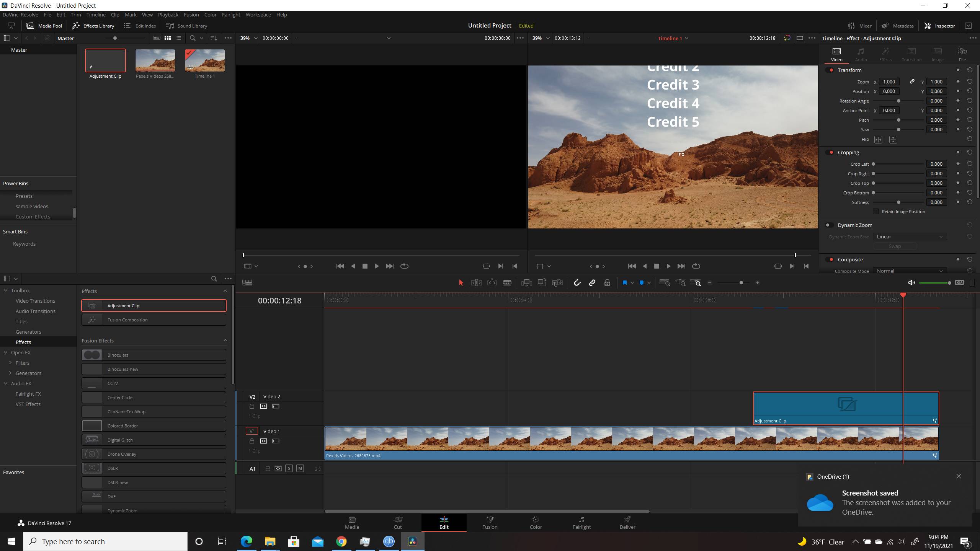The image size is (980, 551).
Task: Collapse the Toolbox tree
Action: click(x=6, y=291)
